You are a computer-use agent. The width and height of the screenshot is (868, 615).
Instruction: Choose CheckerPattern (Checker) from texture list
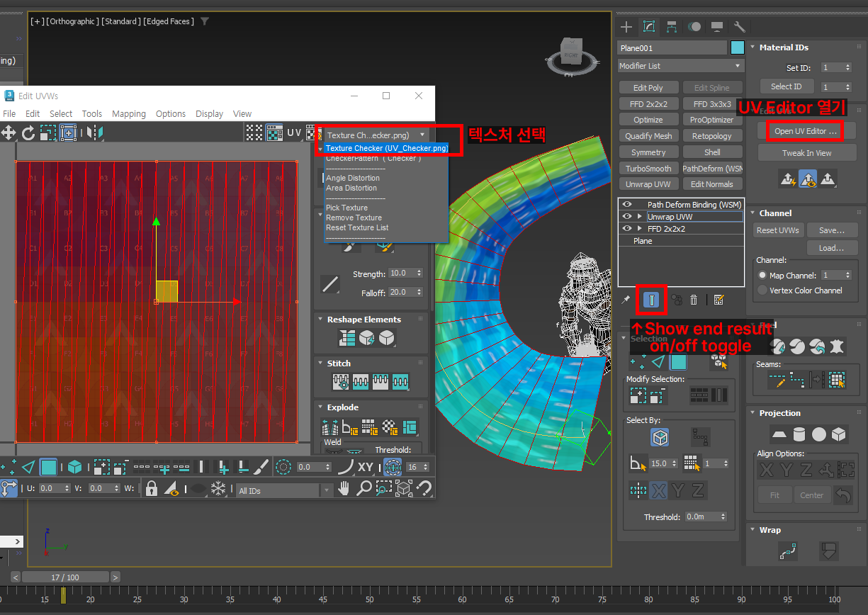tap(373, 159)
